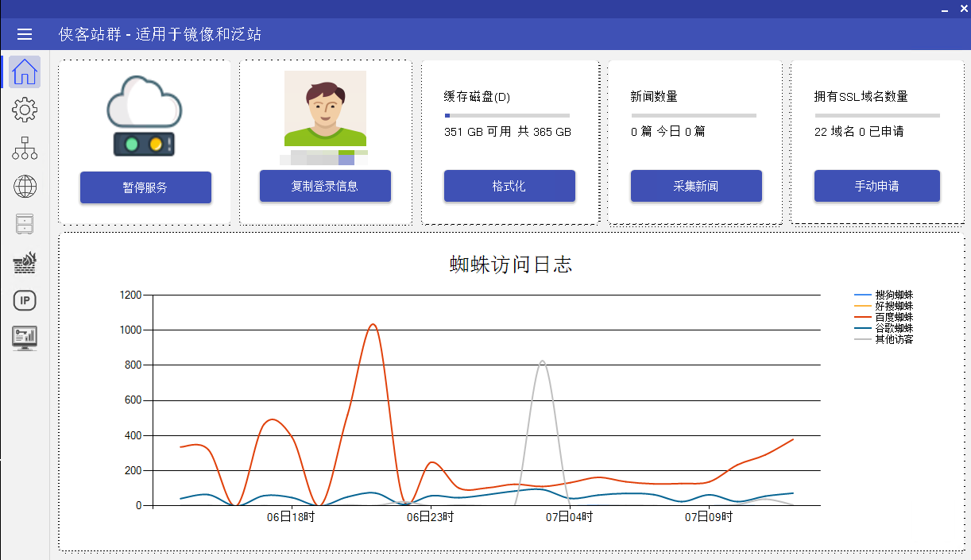
Task: Click the 07日04时 axis label
Action: pyautogui.click(x=569, y=517)
